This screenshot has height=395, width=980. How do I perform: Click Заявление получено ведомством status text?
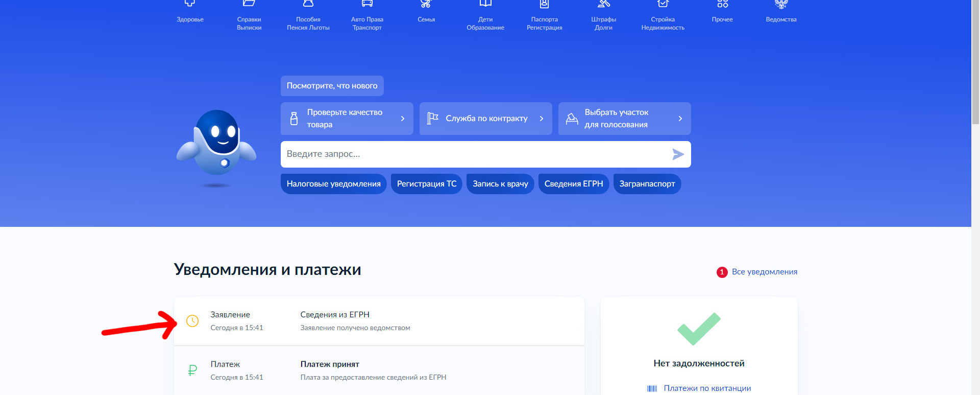click(355, 328)
